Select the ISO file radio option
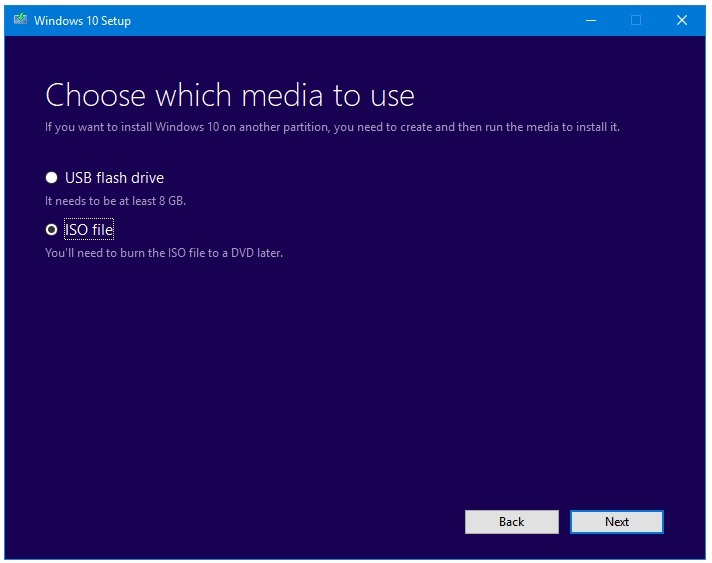 [x=51, y=230]
